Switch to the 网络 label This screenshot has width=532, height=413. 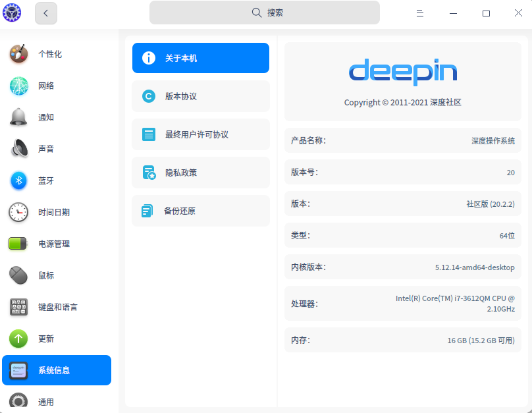pos(46,86)
